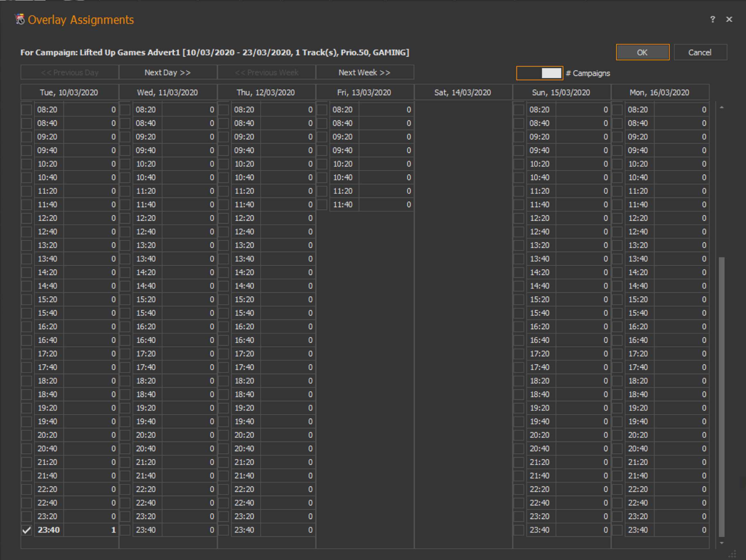This screenshot has width=746, height=560.
Task: Select the 16:40 time cell under Wednesday
Action: click(x=147, y=340)
